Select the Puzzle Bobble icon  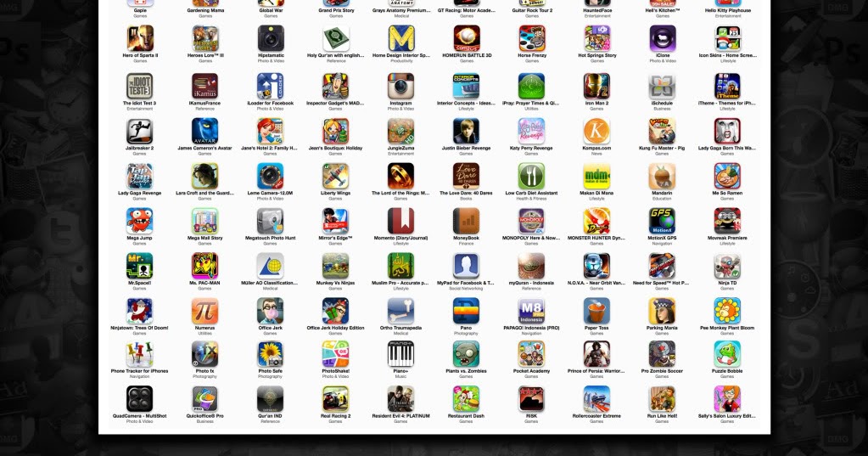point(727,355)
